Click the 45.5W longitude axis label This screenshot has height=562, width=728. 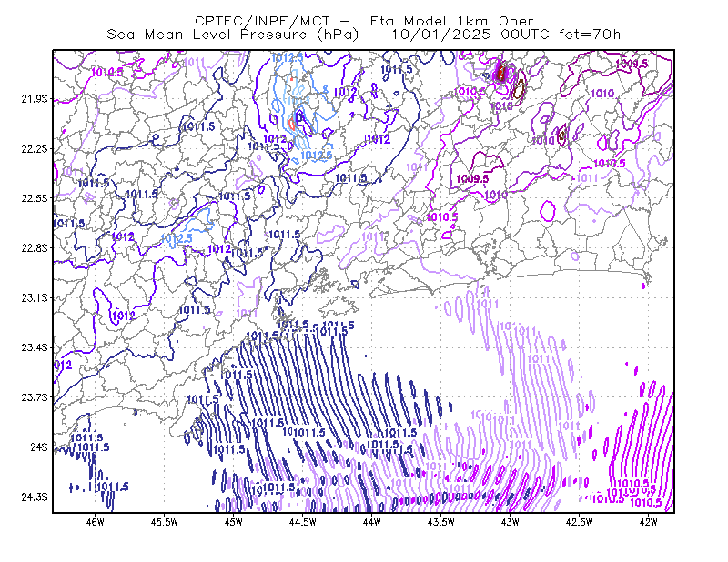165,522
